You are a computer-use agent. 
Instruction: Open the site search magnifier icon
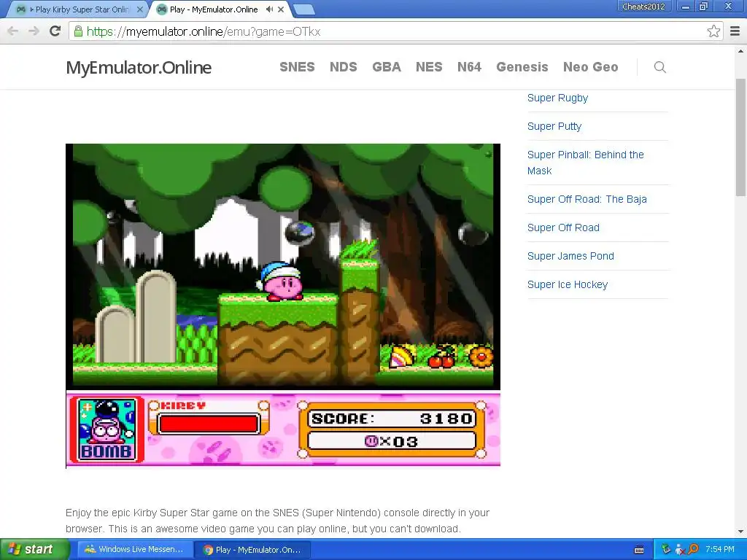coord(659,67)
